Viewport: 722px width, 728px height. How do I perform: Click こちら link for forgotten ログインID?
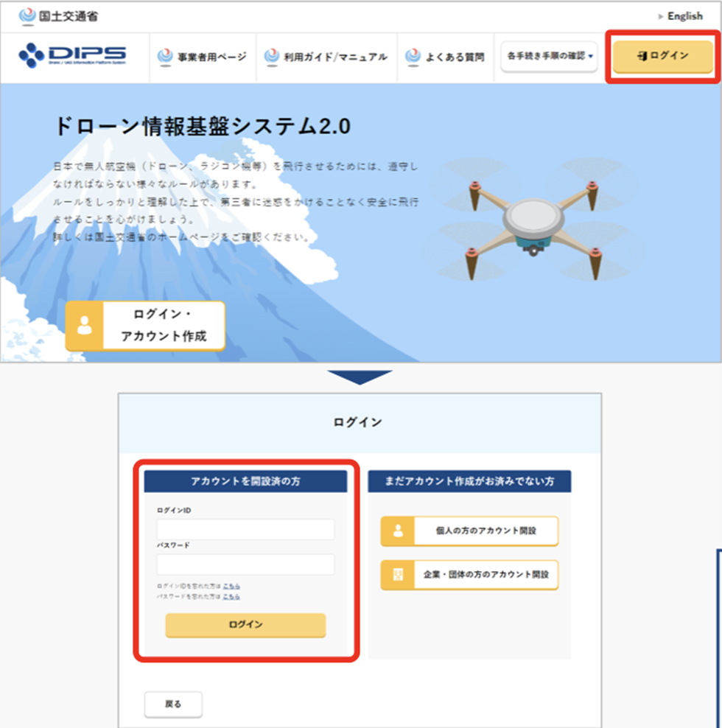231,586
